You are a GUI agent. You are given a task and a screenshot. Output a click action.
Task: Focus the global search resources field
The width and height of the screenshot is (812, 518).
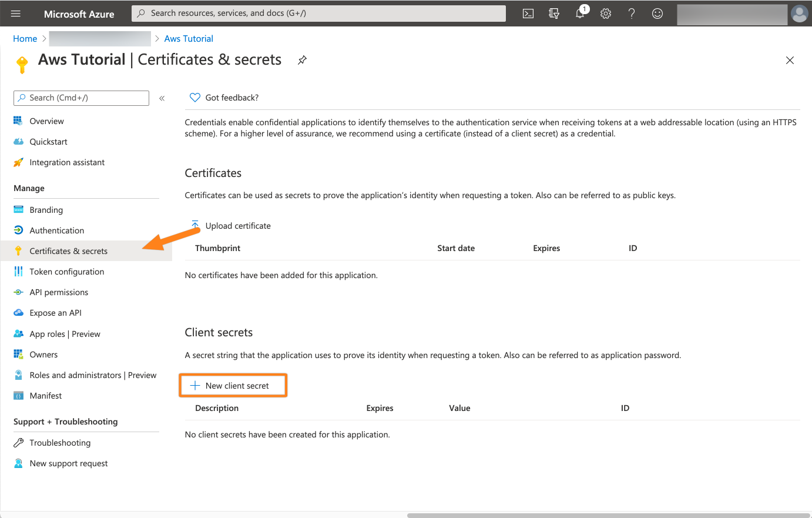point(320,14)
